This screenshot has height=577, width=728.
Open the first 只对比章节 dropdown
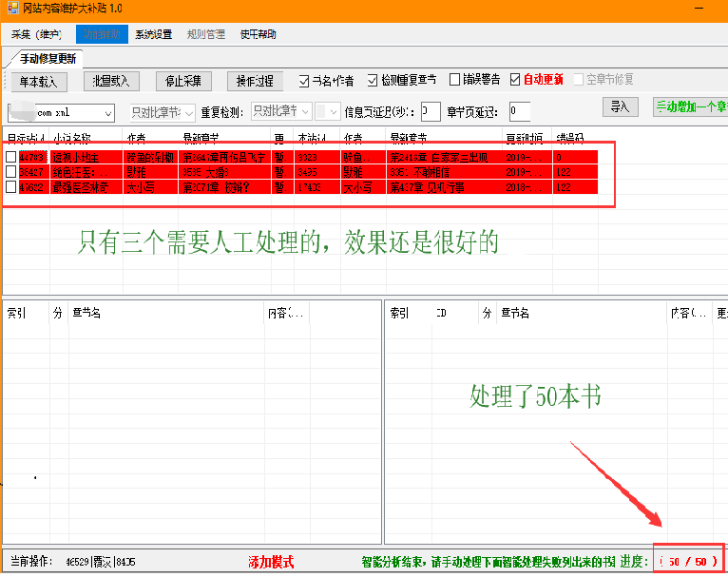[188, 113]
